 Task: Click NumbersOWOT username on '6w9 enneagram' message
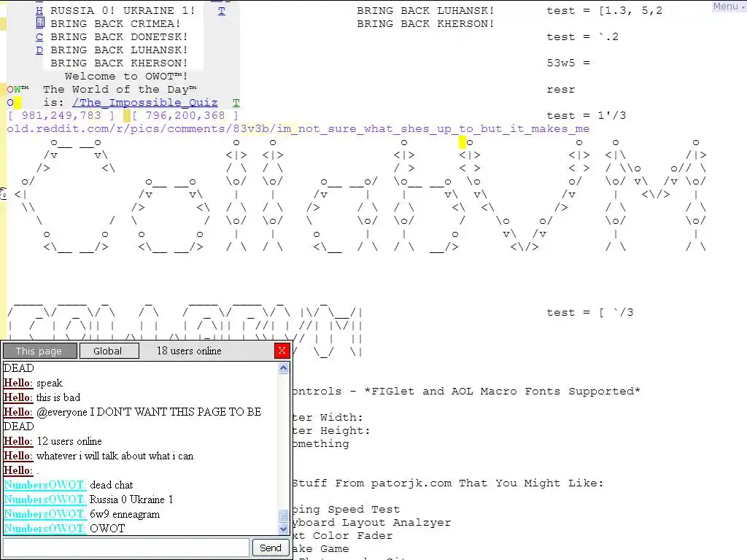(x=44, y=514)
